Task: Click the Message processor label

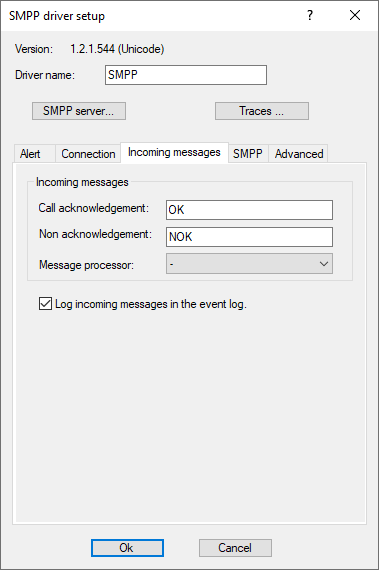Action: 86,265
